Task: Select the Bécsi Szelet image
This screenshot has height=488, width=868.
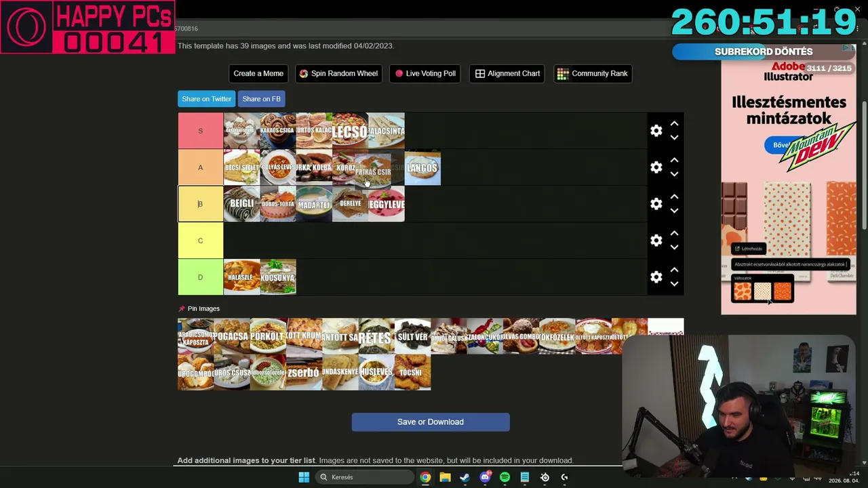Action: click(x=241, y=167)
